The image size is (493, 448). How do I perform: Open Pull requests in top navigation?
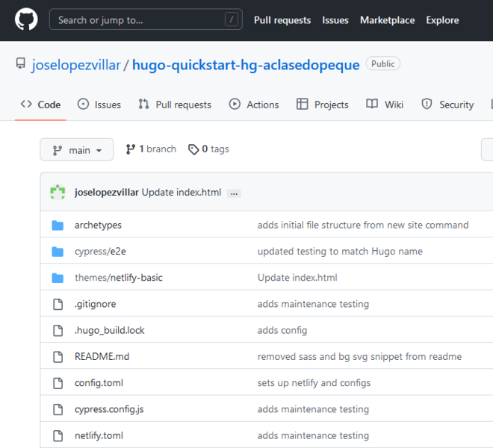282,20
